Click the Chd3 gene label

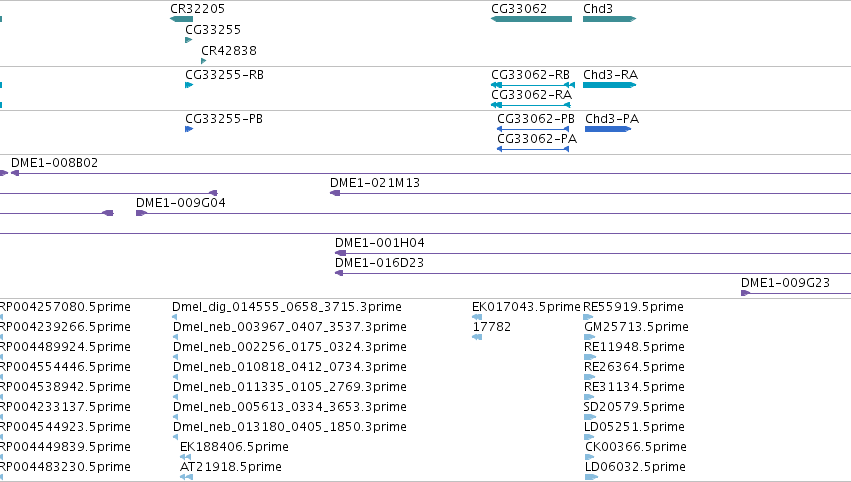click(598, 9)
